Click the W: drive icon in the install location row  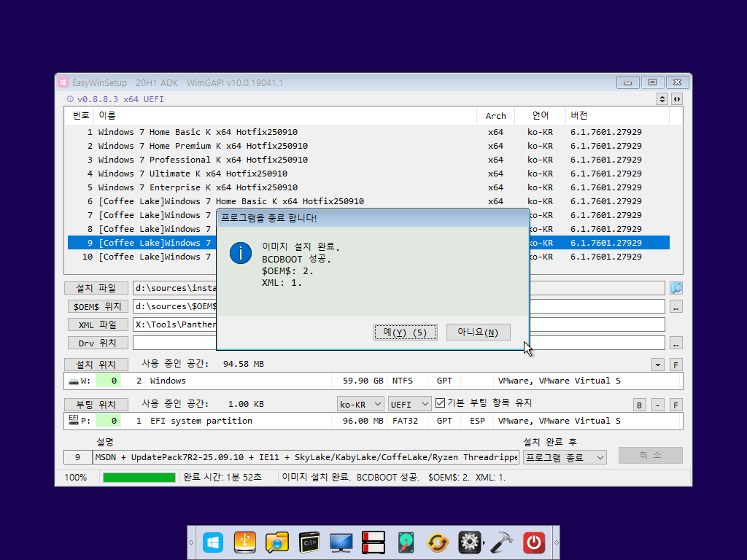74,381
